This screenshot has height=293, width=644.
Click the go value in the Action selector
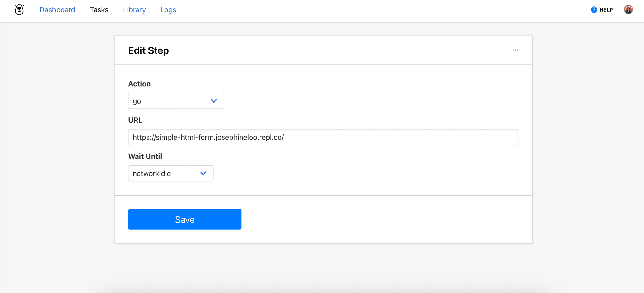137,101
